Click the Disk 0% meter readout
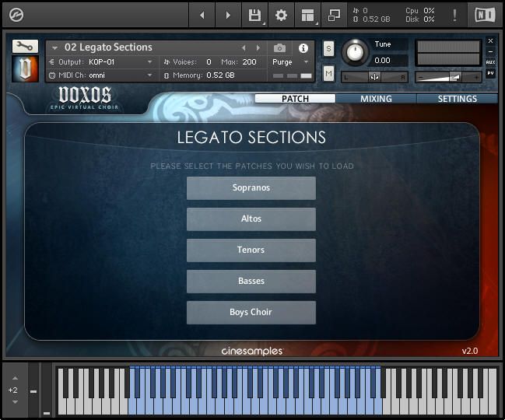Screen dimensions: 505x420 click(420, 19)
